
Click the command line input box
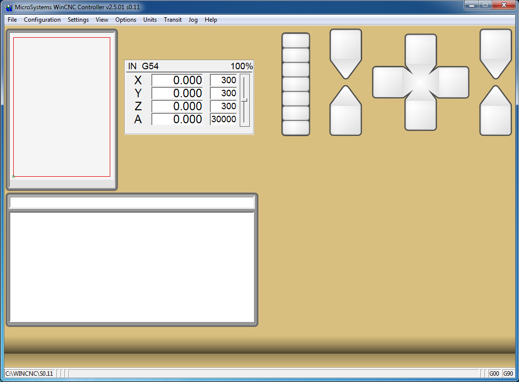coord(132,202)
